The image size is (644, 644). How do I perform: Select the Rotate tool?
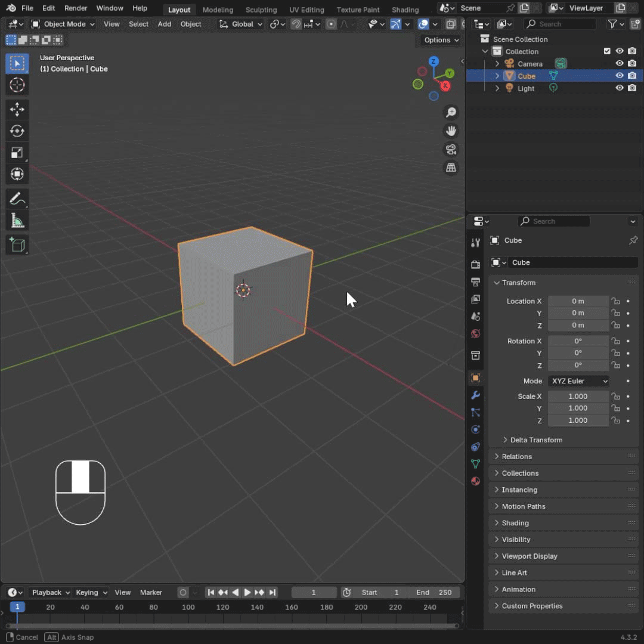click(x=17, y=131)
